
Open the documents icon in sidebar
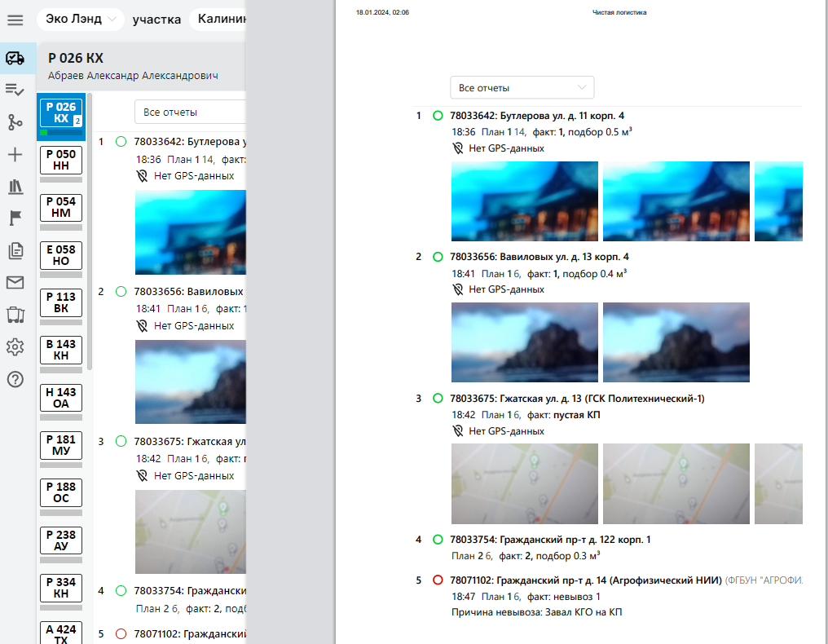[x=15, y=251]
